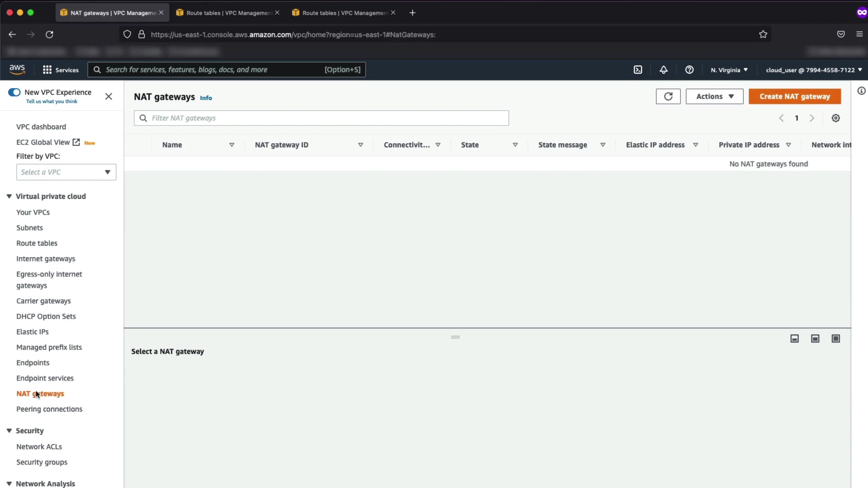Open N. Virginia region selector
The image size is (868, 488).
pyautogui.click(x=729, y=70)
